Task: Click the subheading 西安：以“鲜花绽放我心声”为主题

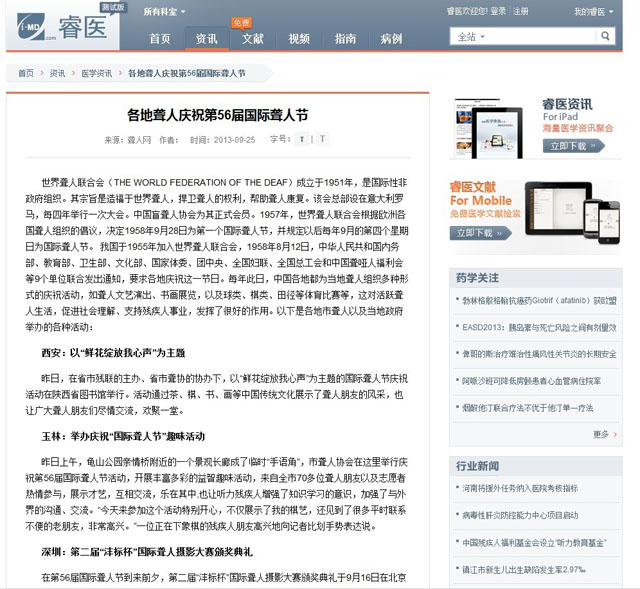Action: [x=113, y=353]
